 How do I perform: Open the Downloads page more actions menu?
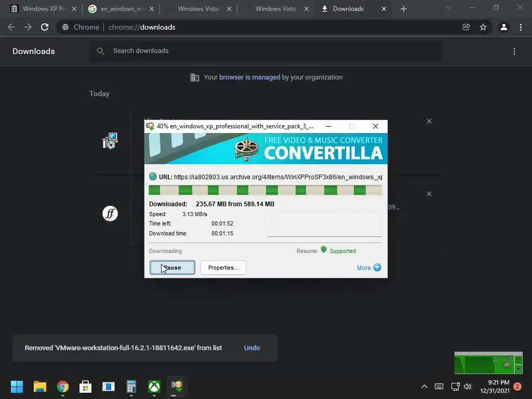(514, 51)
